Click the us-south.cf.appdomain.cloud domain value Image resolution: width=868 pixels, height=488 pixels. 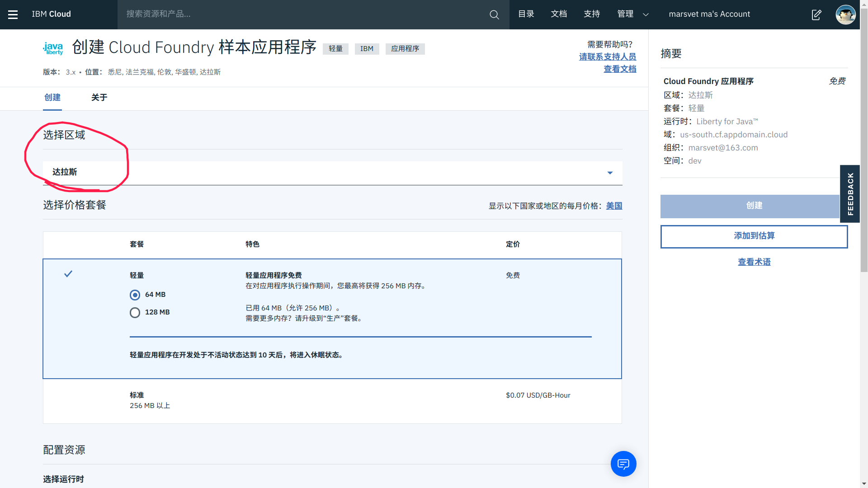tap(734, 135)
